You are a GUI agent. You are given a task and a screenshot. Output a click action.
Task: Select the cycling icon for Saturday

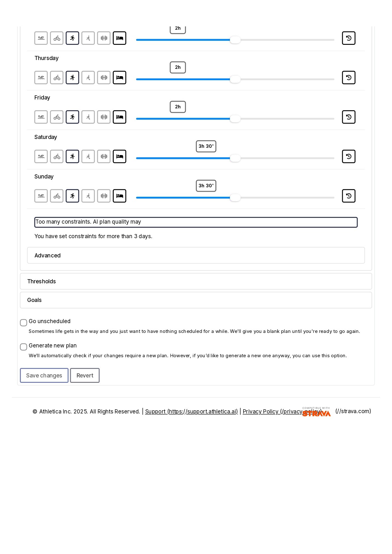click(x=57, y=157)
